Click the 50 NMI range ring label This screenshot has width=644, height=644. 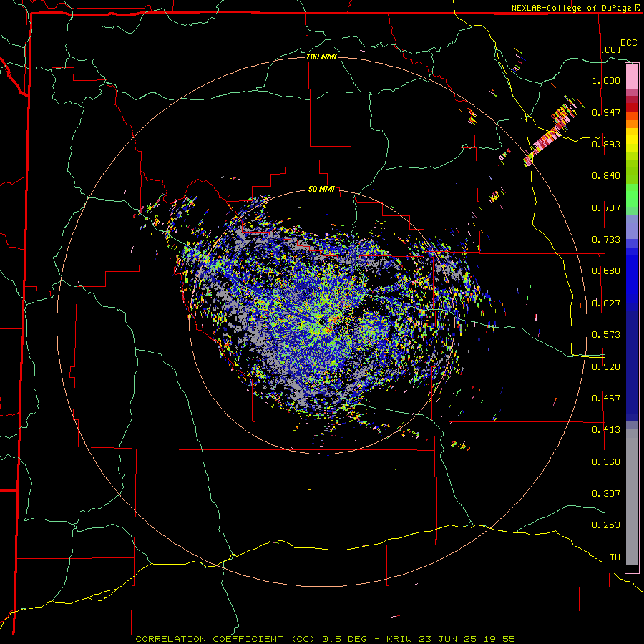click(x=321, y=189)
